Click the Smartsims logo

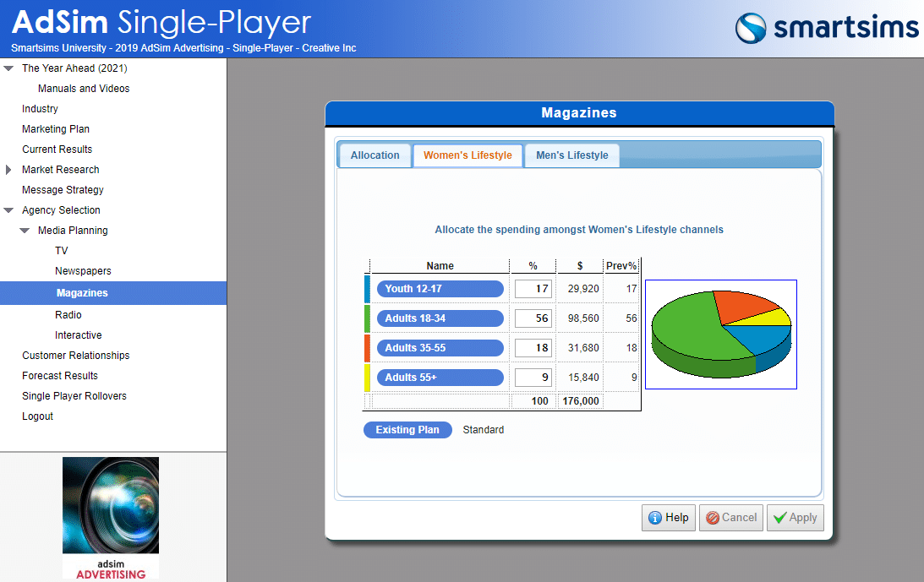pyautogui.click(x=826, y=28)
